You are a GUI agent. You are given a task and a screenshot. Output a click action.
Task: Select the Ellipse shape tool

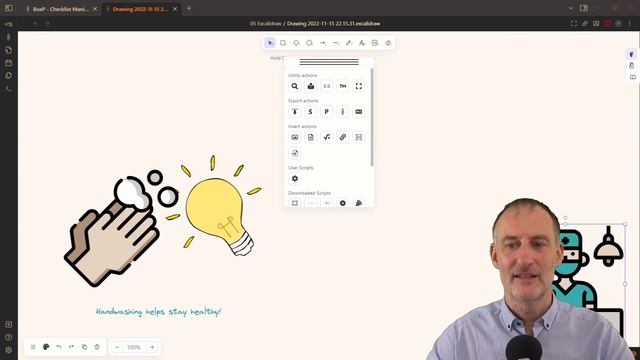point(309,43)
